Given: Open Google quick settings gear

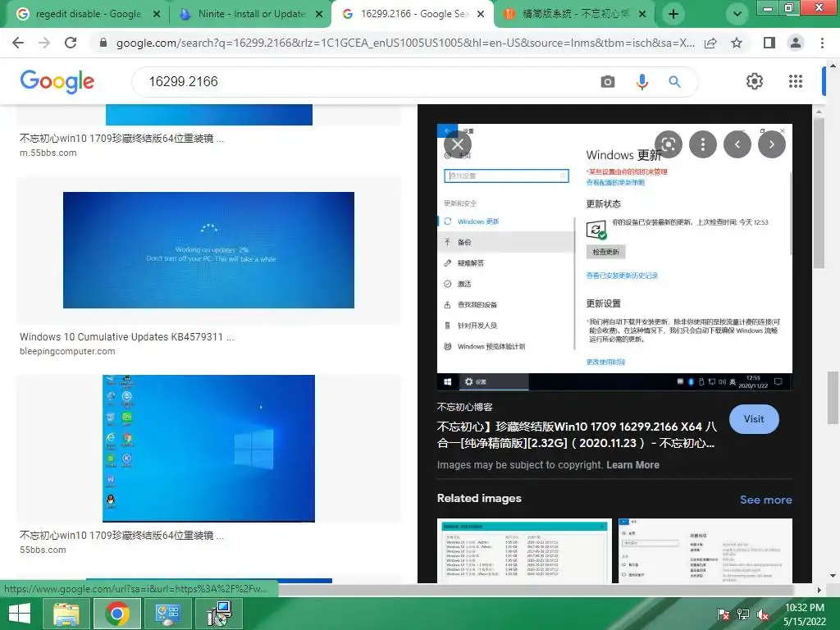Looking at the screenshot, I should point(755,81).
